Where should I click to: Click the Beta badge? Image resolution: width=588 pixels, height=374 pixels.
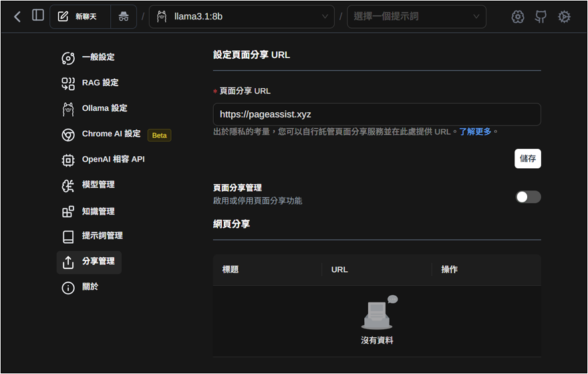tap(160, 136)
